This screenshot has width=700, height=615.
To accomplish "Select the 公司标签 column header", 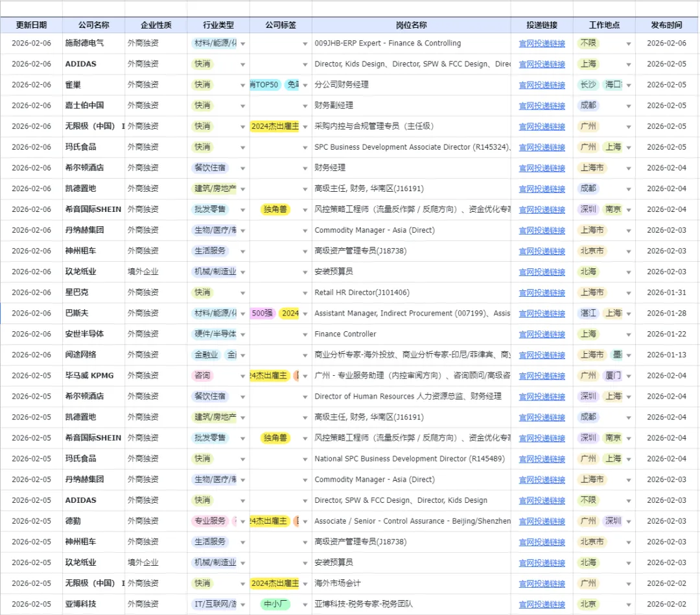I will click(x=281, y=25).
